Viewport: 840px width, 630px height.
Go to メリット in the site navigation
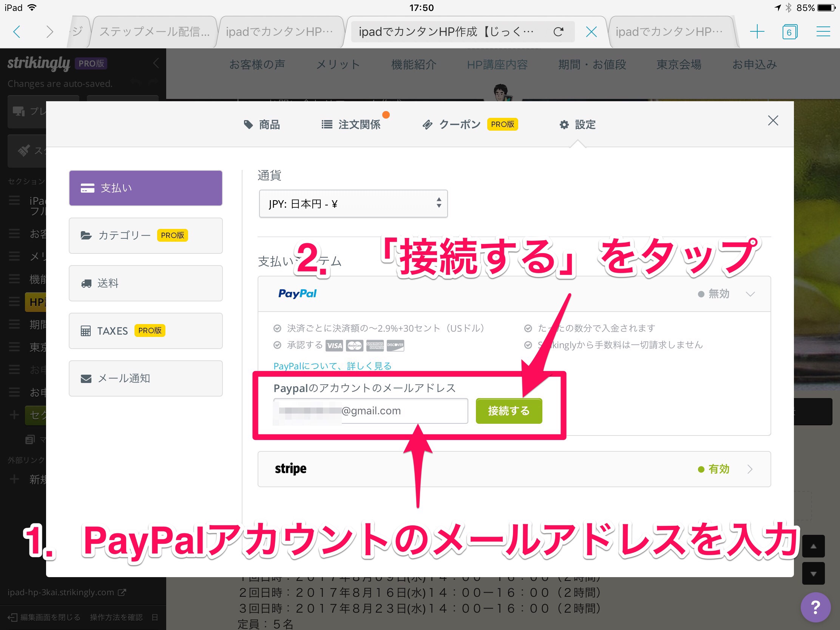(x=338, y=65)
